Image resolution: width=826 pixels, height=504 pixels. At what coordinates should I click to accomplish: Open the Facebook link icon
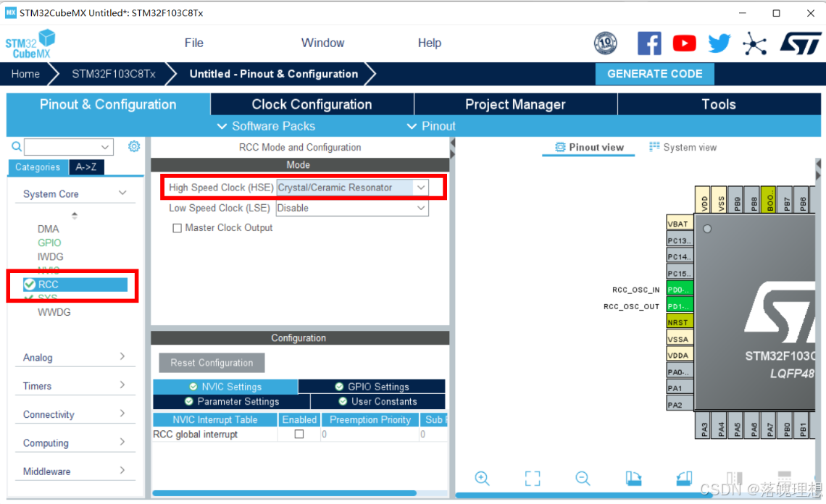pyautogui.click(x=649, y=43)
